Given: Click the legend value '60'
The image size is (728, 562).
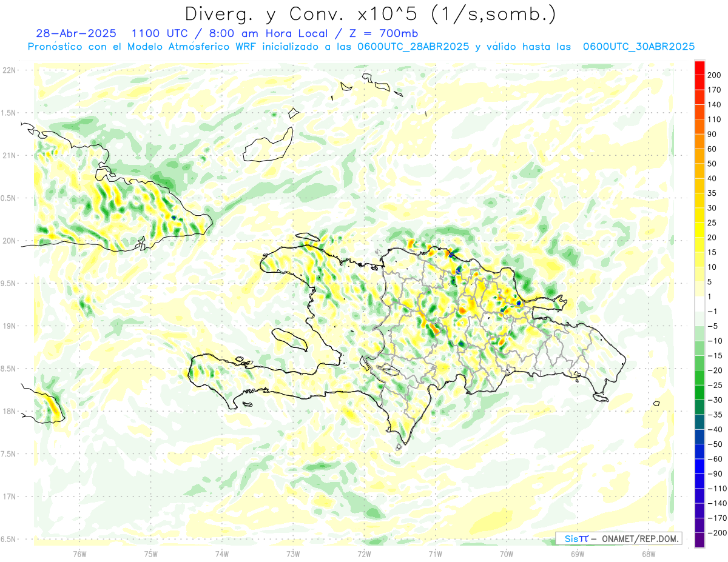Looking at the screenshot, I should pyautogui.click(x=712, y=149).
